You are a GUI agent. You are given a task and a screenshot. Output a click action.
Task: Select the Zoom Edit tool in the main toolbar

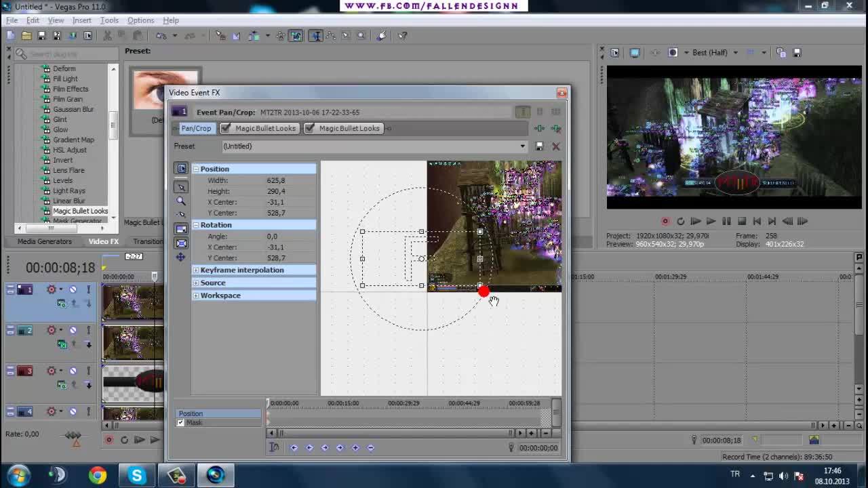click(x=361, y=36)
